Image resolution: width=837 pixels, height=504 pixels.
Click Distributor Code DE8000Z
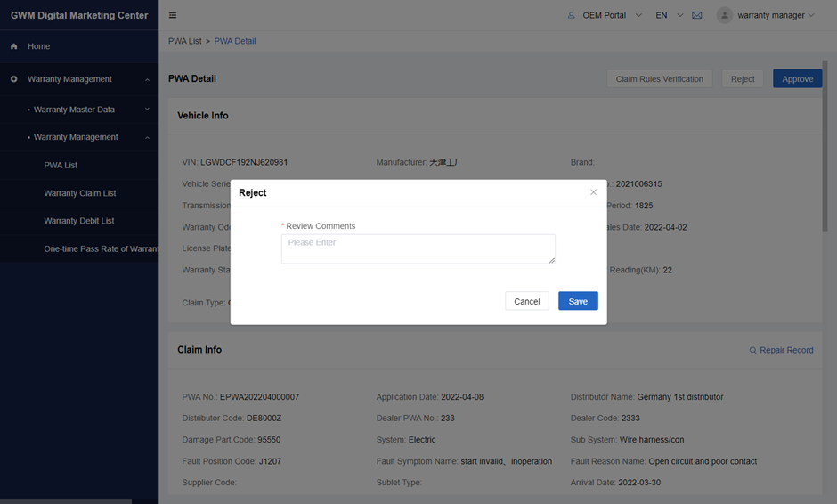pyautogui.click(x=264, y=418)
